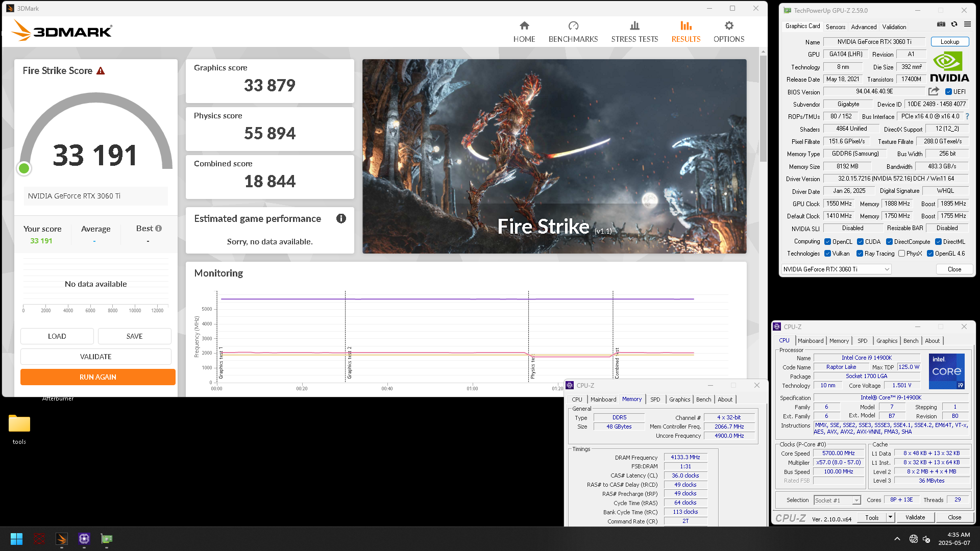The width and height of the screenshot is (980, 551).
Task: Click the taskbar clock showing 4:35 AM
Action: coord(954,539)
